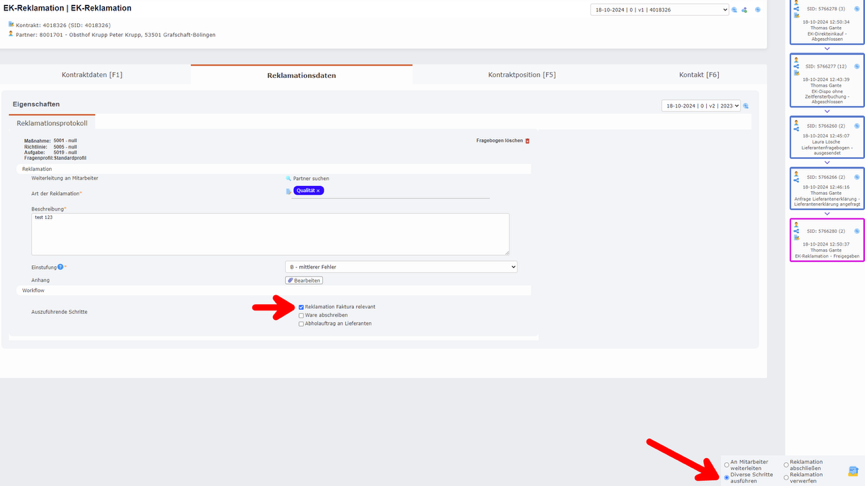
Task: Click the Partner suchen magnifier icon
Action: pos(288,179)
